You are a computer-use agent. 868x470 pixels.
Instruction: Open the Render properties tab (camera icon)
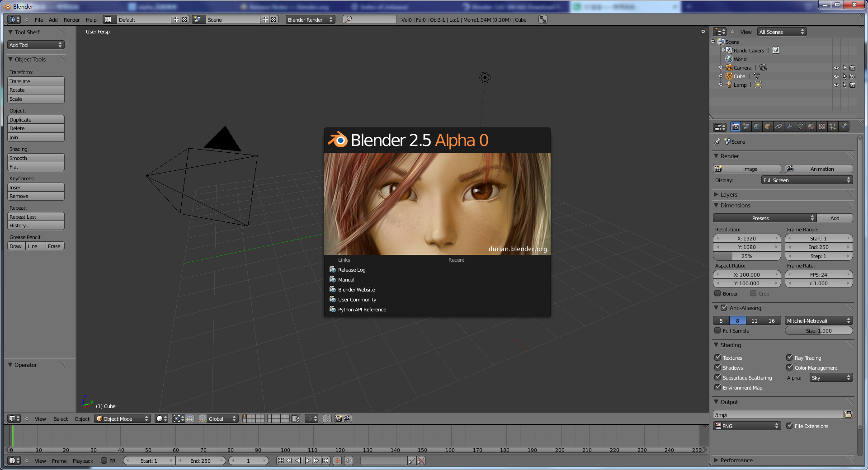tap(736, 127)
